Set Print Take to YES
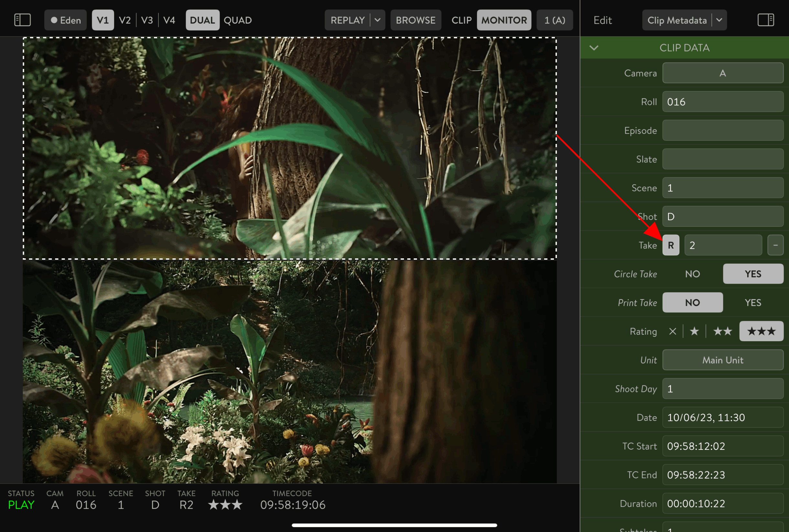Screen dimensions: 789x532 click(753, 303)
